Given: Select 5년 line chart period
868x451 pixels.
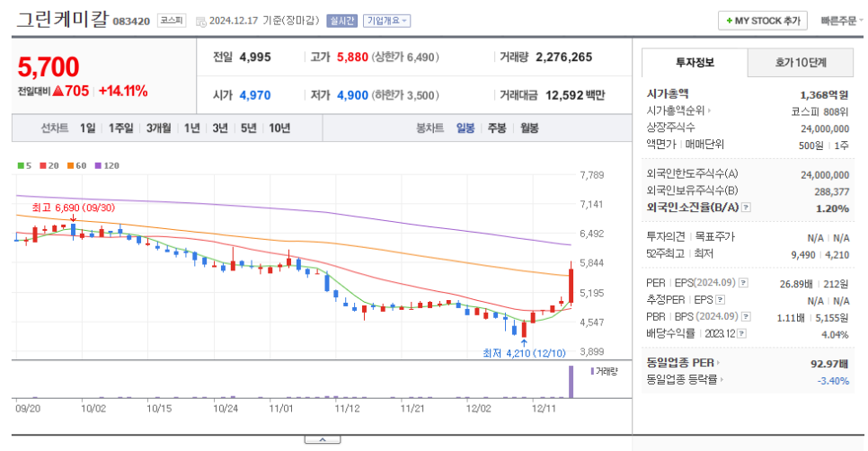Looking at the screenshot, I should point(249,128).
